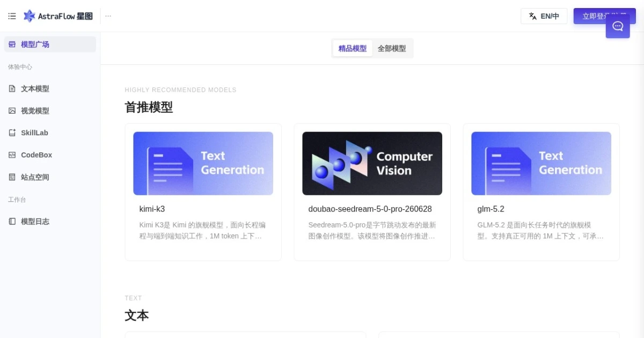644x338 pixels.
Task: Click the CodeBox code icon
Action: (x=12, y=155)
